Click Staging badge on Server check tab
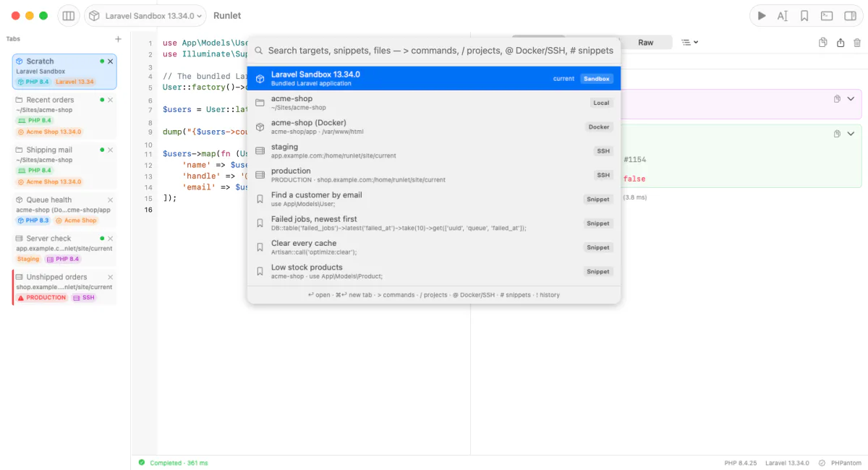This screenshot has width=868, height=470. click(28, 259)
